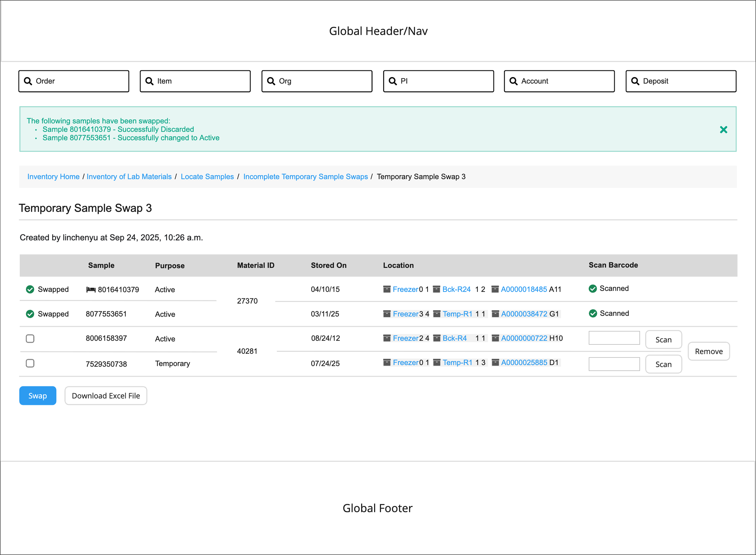Click Download Excel File button
Screen dimensions: 756x555
(x=106, y=396)
